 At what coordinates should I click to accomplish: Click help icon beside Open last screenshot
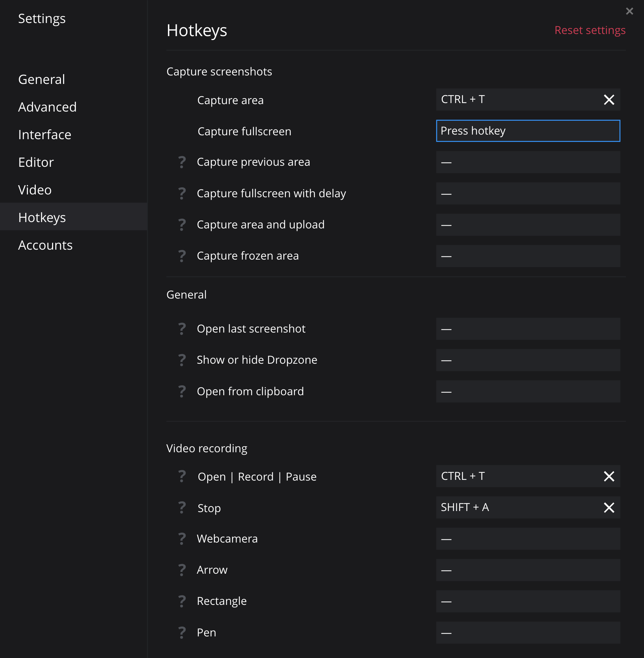click(182, 329)
